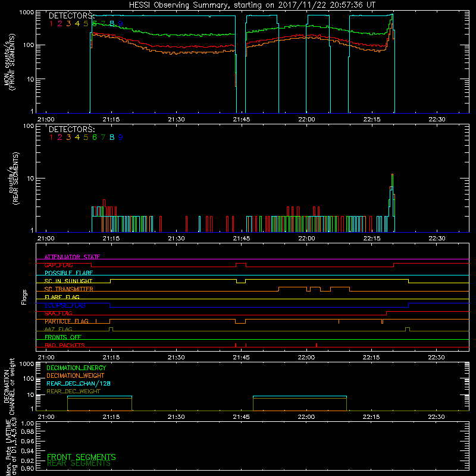Viewport: 476px width, 476px height.
Task: Click the FRONT SEGMENTS livetime label
Action: [x=82, y=457]
